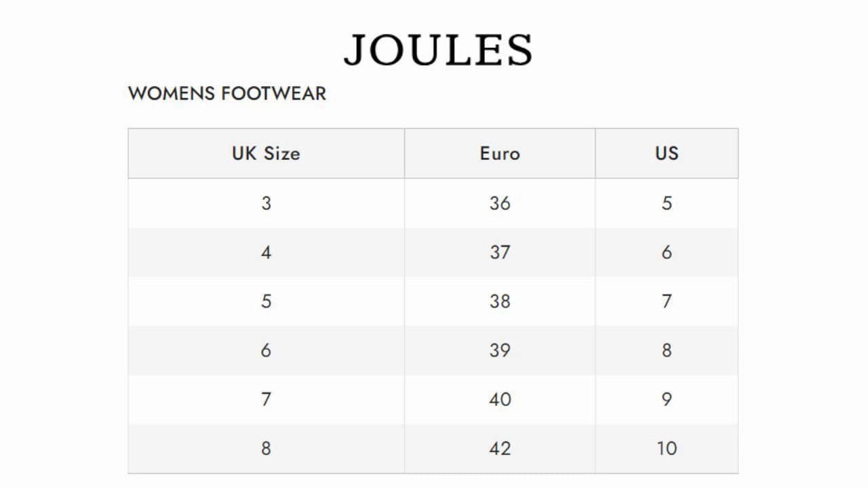Select Euro size 38 cell
868x488 pixels.
pos(500,301)
